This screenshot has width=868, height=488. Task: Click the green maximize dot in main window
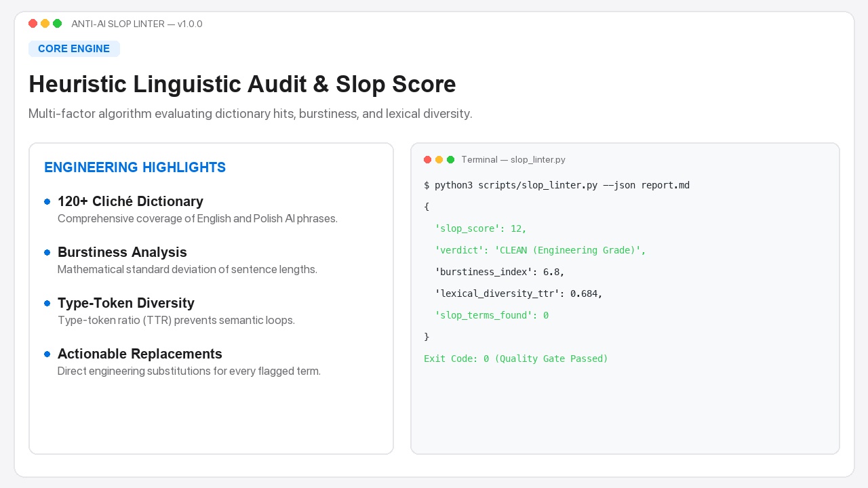click(x=57, y=24)
